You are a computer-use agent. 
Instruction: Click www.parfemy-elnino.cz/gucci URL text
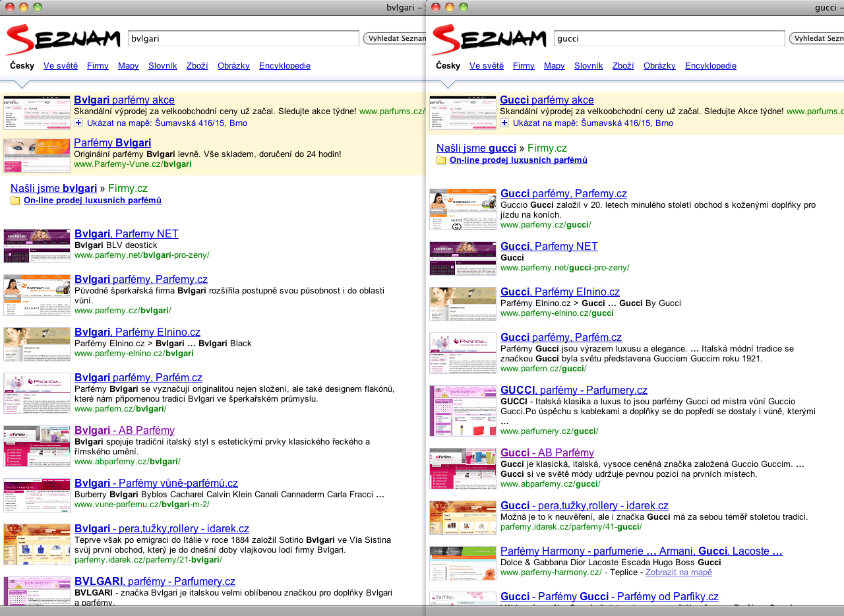click(x=557, y=313)
